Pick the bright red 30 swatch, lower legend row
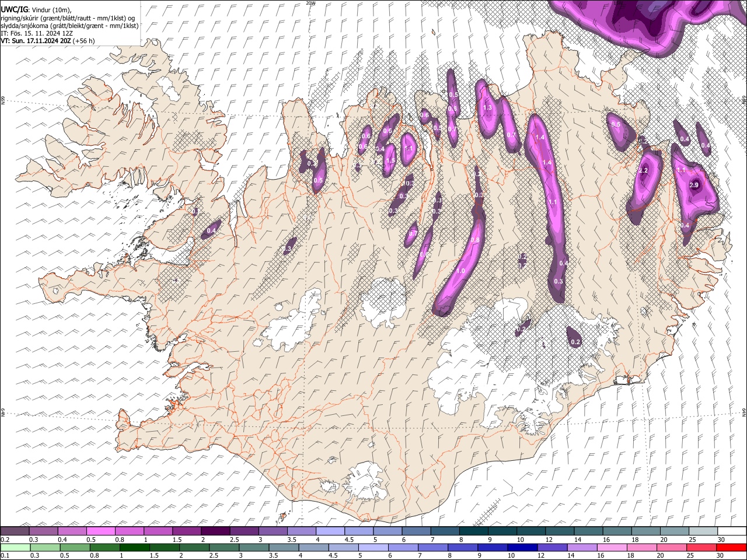747x560 pixels. point(731,548)
